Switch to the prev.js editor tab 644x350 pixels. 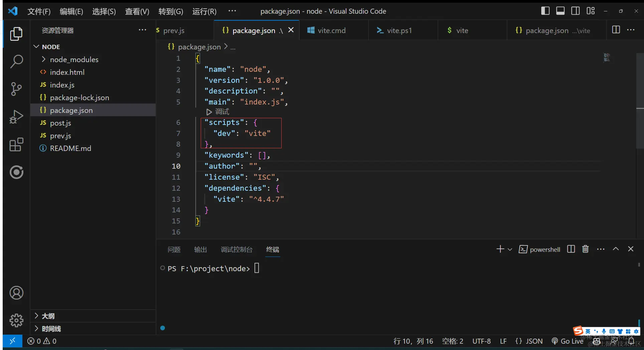tap(185, 30)
